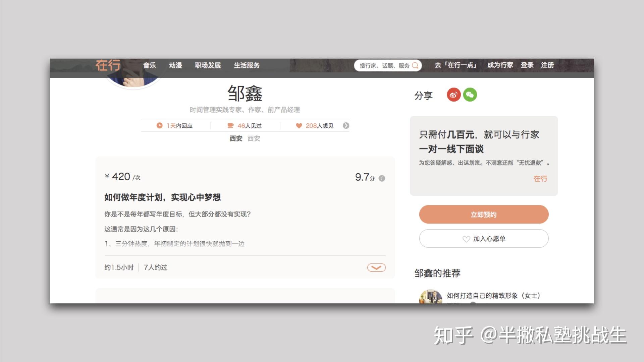Click 注册 to sign up
The image size is (644, 362).
click(x=547, y=65)
